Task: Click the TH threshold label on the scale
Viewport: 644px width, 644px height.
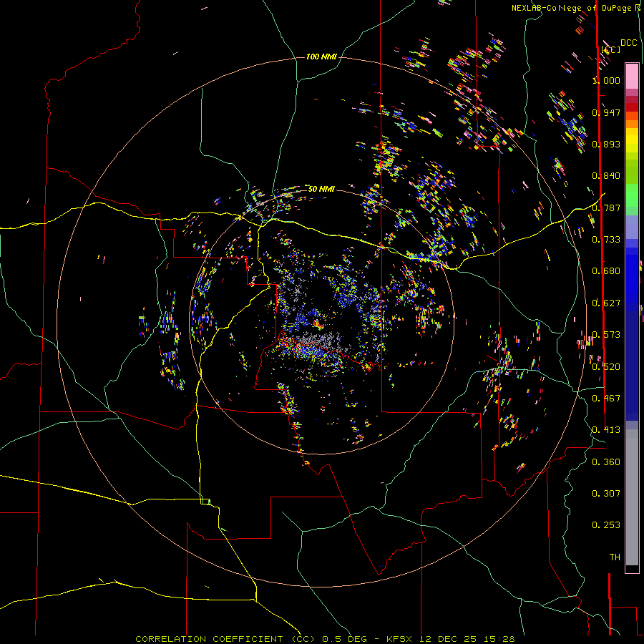Action: [x=615, y=557]
